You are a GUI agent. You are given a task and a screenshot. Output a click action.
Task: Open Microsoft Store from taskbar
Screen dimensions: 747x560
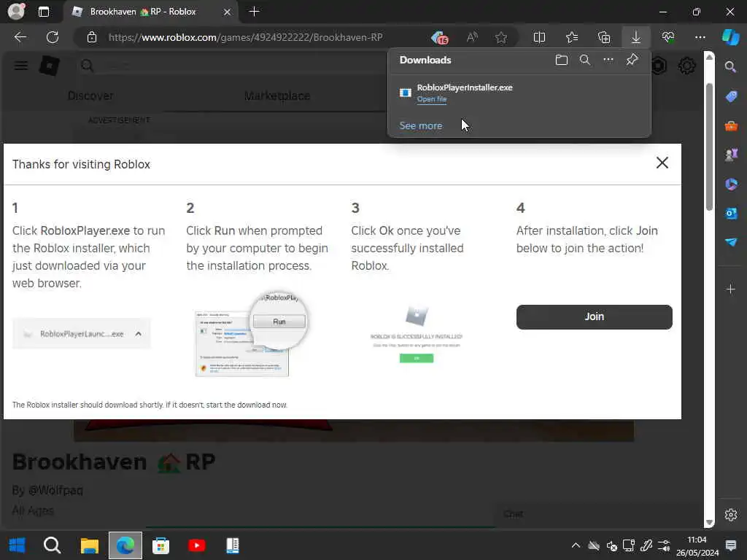[160, 545]
